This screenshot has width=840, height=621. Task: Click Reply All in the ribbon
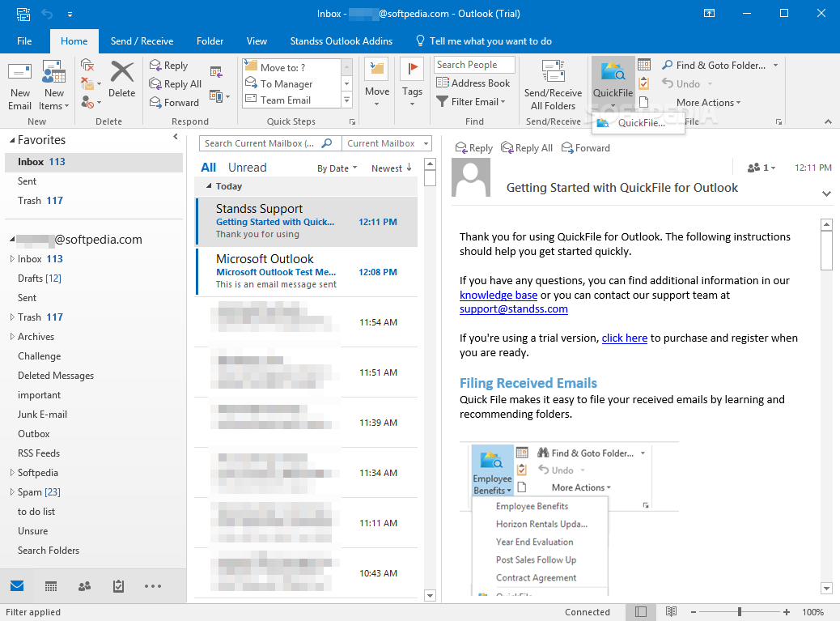pos(176,84)
